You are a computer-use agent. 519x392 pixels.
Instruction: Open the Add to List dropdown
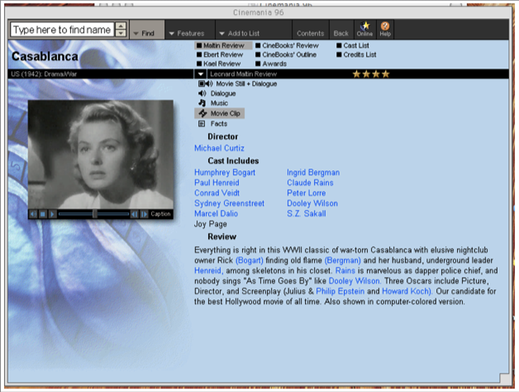[239, 33]
